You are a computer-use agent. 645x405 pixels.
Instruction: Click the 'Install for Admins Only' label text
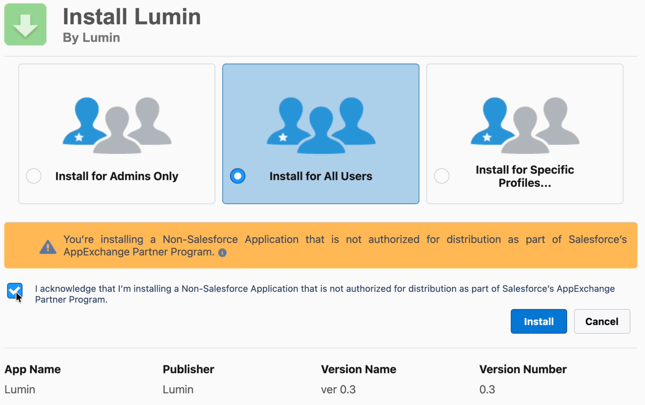117,176
